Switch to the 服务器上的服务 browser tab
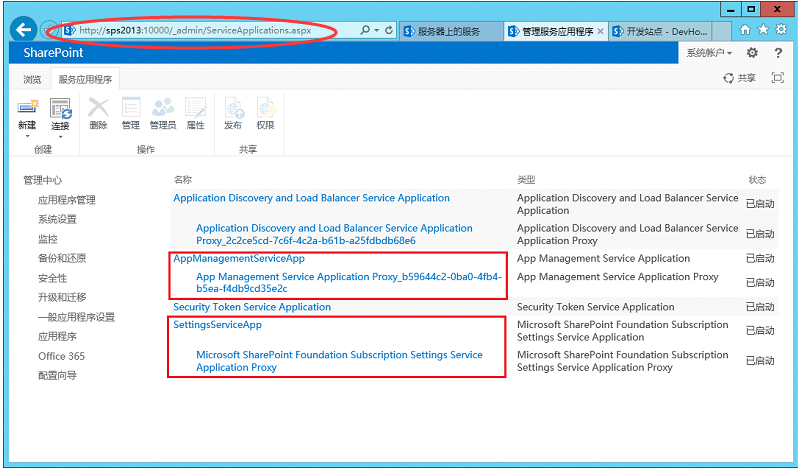Image resolution: width=798 pixels, height=469 pixels. click(450, 32)
